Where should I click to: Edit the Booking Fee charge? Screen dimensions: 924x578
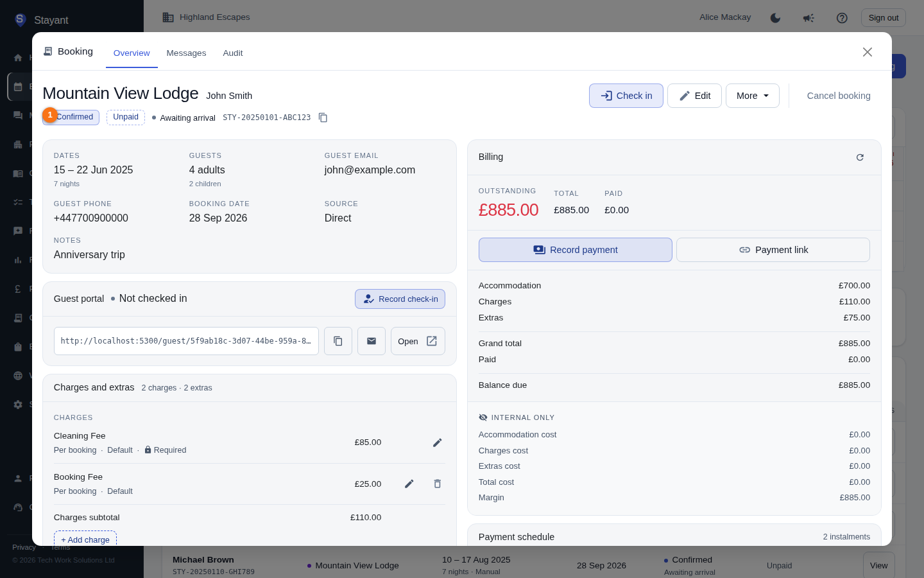click(409, 484)
